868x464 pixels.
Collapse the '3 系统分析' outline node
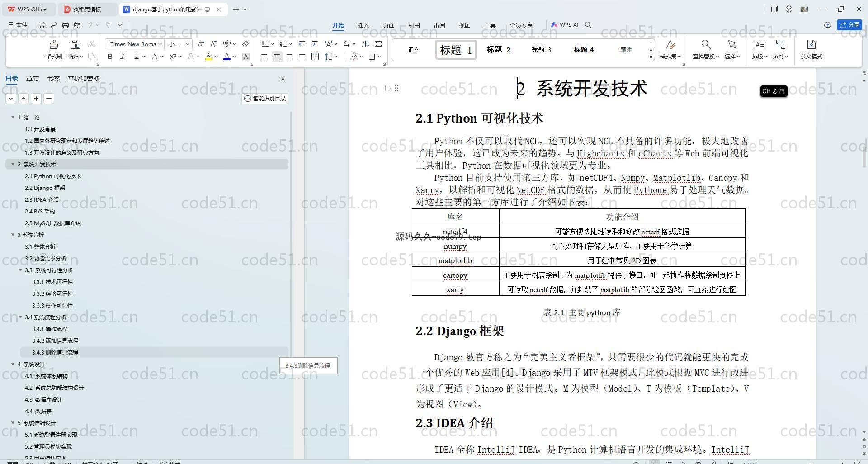(13, 235)
